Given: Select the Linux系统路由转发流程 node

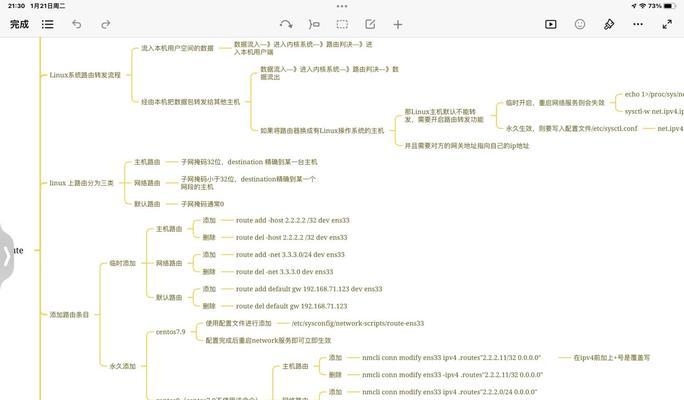Looking at the screenshot, I should tap(85, 75).
